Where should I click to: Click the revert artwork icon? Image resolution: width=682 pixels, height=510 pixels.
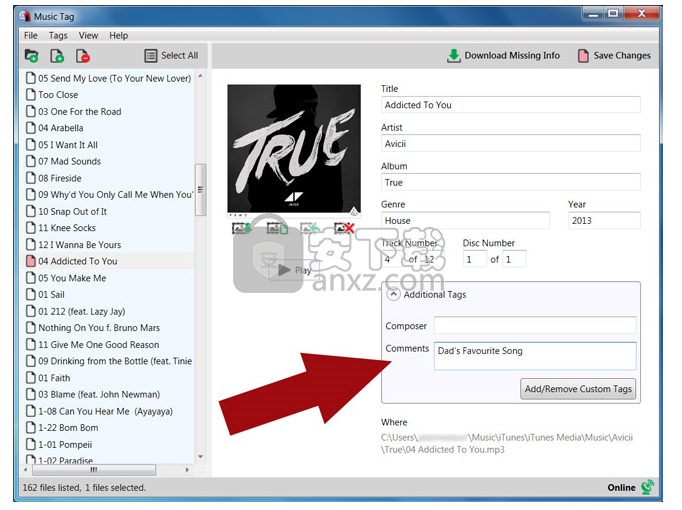[x=310, y=228]
